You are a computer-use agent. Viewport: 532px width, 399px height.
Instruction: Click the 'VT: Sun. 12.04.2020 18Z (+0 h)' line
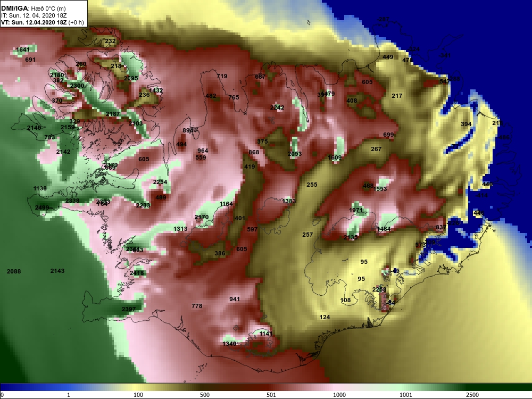coord(43,22)
